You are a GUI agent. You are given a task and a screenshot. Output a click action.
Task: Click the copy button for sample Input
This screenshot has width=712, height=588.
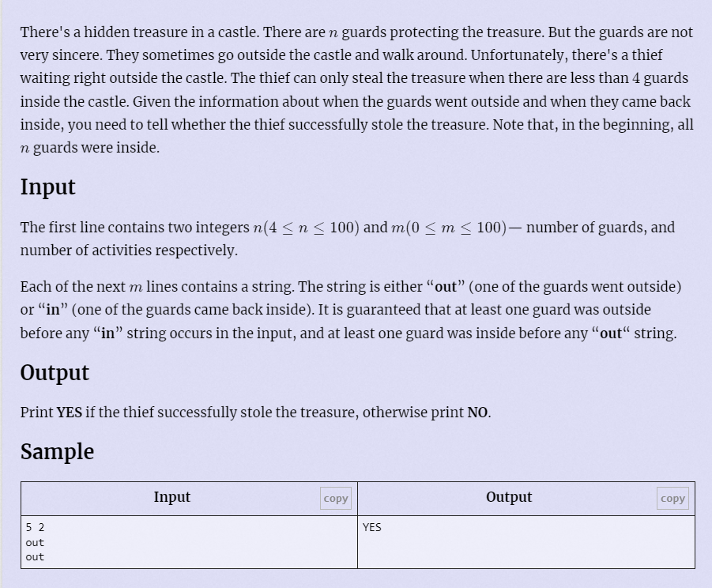[336, 498]
